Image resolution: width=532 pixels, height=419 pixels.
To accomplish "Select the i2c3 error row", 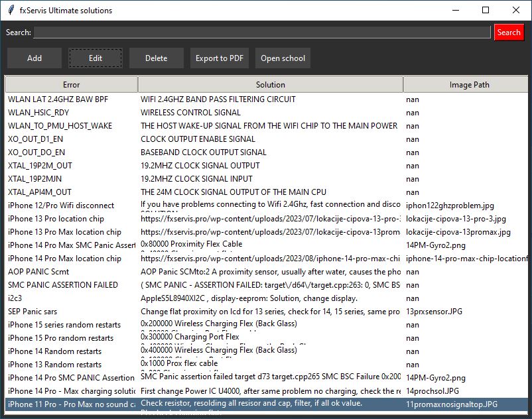I will point(267,298).
